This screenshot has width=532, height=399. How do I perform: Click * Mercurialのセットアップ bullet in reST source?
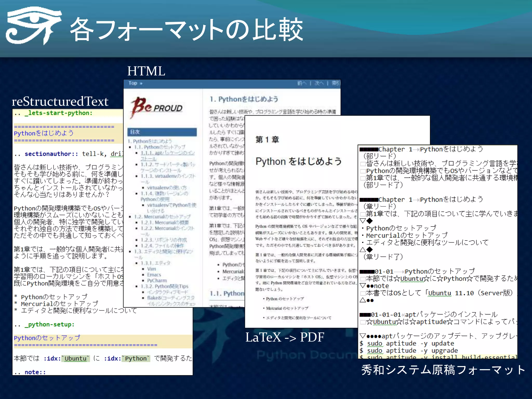[56, 303]
